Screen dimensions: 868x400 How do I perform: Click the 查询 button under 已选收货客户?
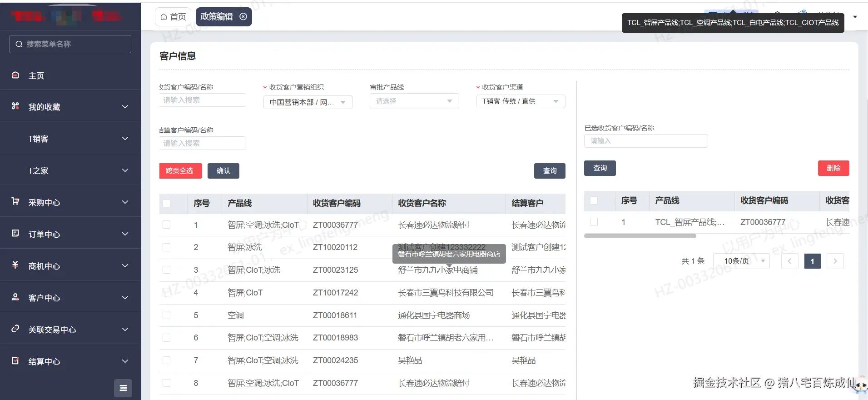click(600, 168)
